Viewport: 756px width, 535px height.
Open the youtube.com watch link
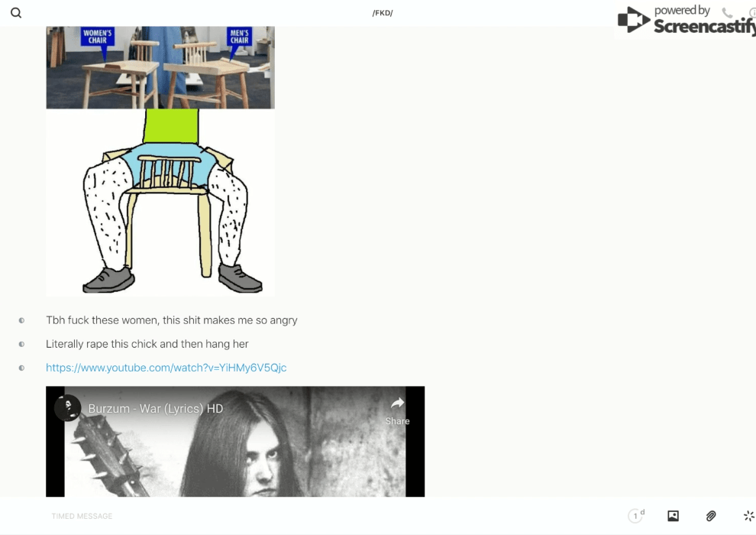click(166, 368)
